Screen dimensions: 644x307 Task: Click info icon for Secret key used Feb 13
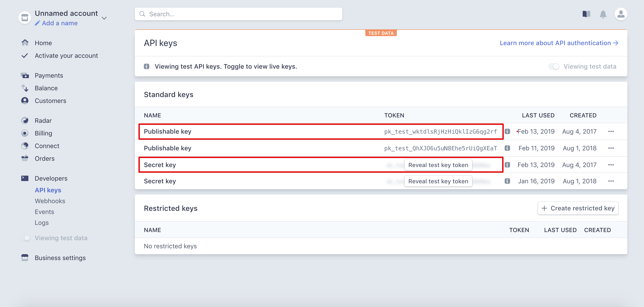pos(507,165)
